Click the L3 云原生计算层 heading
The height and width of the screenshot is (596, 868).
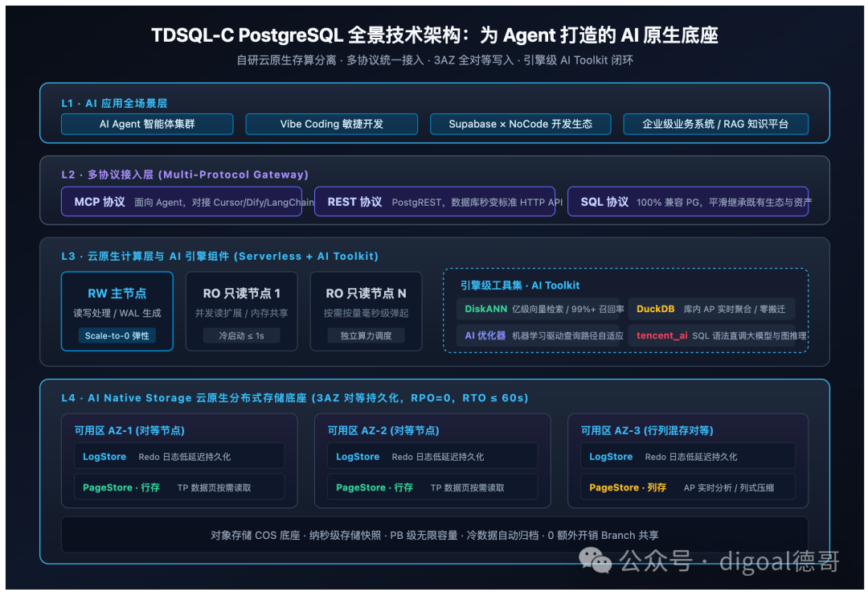click(219, 256)
